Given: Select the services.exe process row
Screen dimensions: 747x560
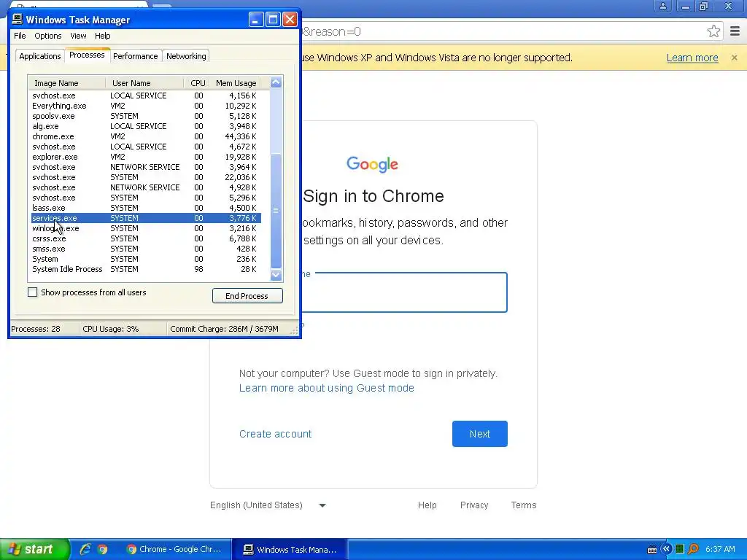Looking at the screenshot, I should [x=146, y=218].
